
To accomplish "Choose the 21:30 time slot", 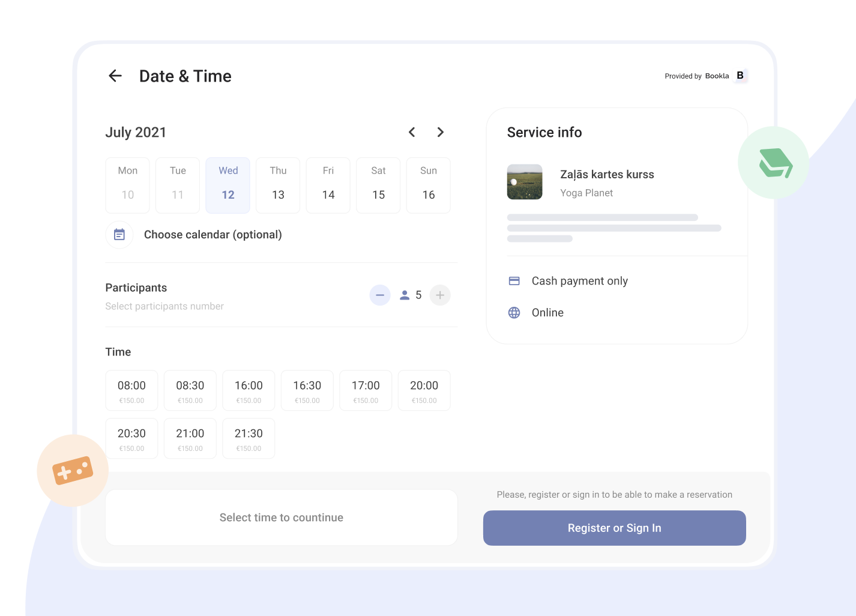I will tap(249, 439).
